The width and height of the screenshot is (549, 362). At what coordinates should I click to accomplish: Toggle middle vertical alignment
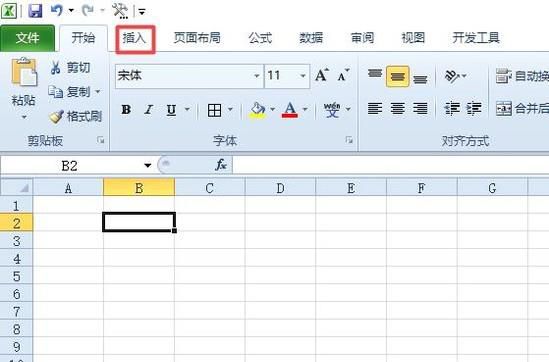click(397, 76)
